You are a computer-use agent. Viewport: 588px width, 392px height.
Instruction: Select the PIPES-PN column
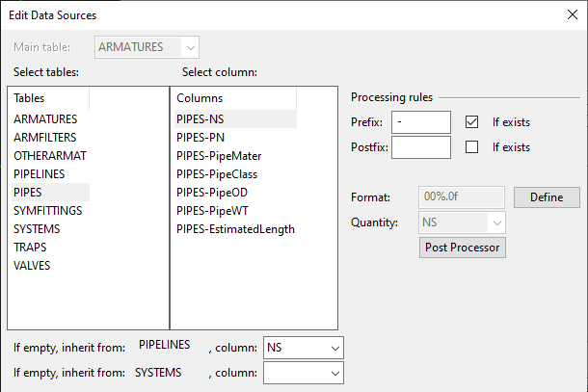pos(200,138)
